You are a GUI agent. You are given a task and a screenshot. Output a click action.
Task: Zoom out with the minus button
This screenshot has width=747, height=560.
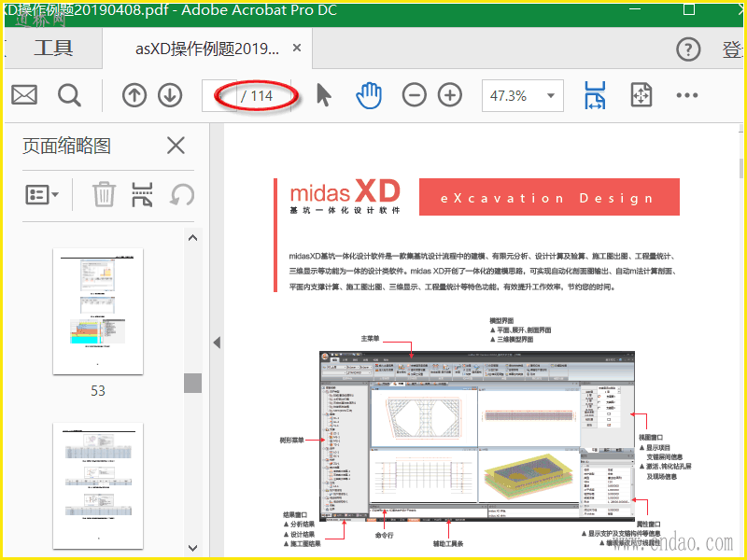(414, 95)
